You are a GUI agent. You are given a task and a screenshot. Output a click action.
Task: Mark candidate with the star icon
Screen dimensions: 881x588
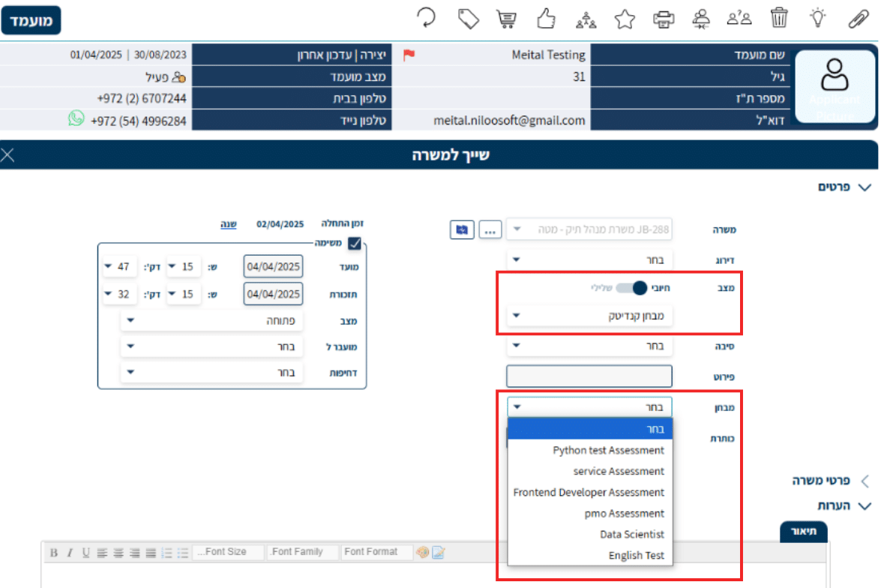[625, 19]
